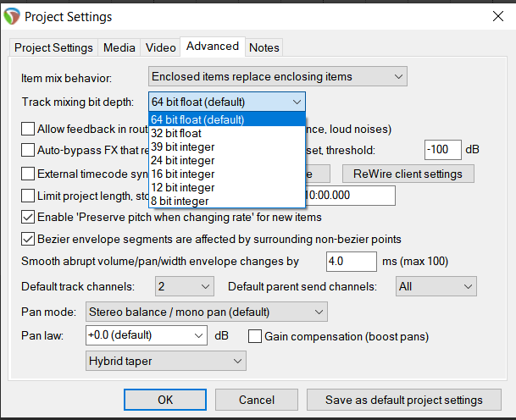The image size is (516, 420).
Task: Click the ReWire client settings button
Action: [x=408, y=174]
